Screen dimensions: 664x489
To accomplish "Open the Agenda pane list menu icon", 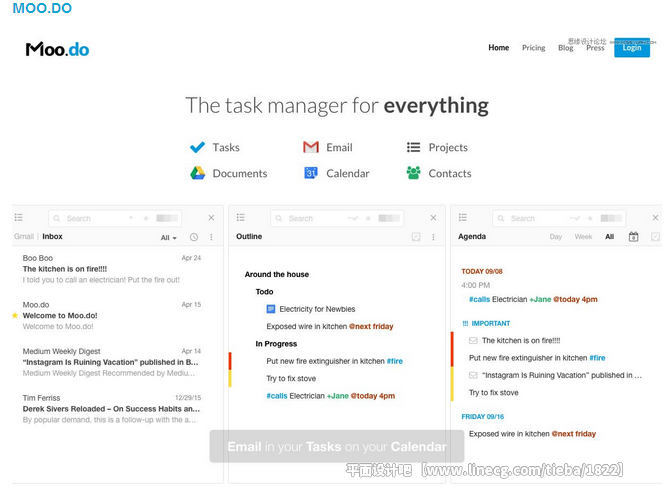I will [462, 218].
